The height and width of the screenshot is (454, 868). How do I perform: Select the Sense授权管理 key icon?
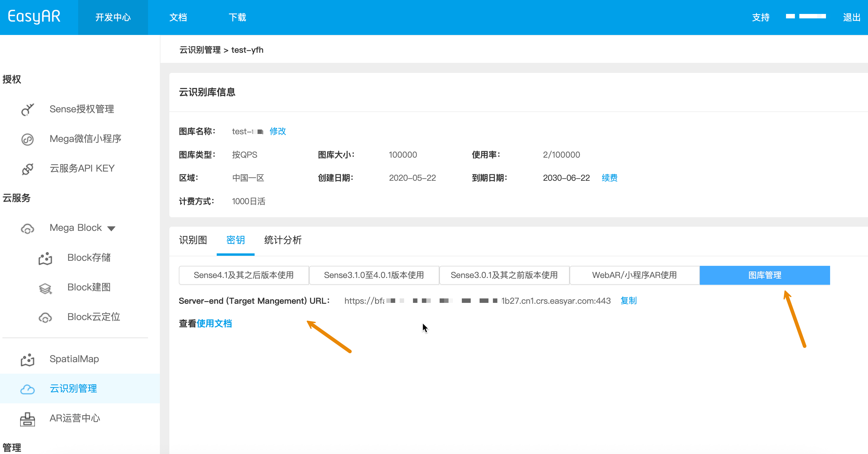pos(28,109)
